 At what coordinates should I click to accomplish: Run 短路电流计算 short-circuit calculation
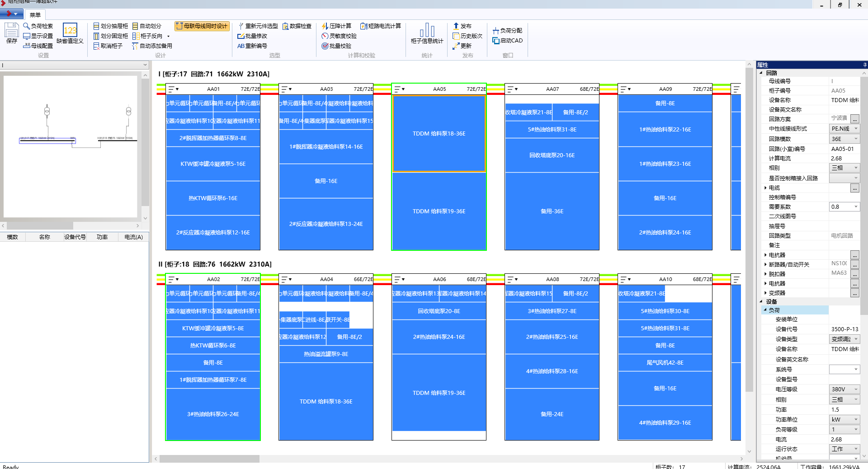(380, 26)
